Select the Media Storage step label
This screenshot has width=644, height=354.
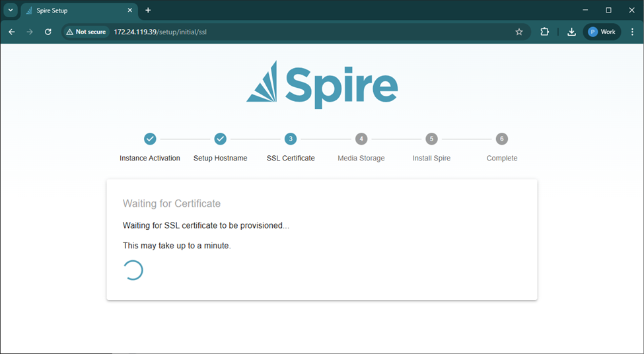pyautogui.click(x=361, y=158)
